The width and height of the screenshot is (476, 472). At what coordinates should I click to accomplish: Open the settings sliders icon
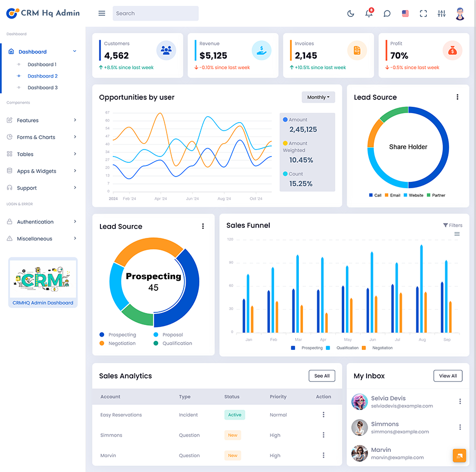(442, 13)
